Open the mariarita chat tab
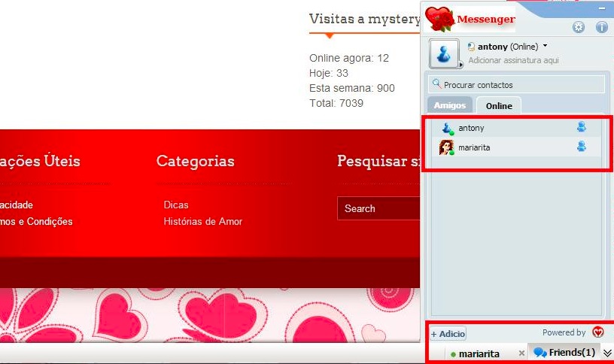This screenshot has height=364, width=614. coord(479,353)
